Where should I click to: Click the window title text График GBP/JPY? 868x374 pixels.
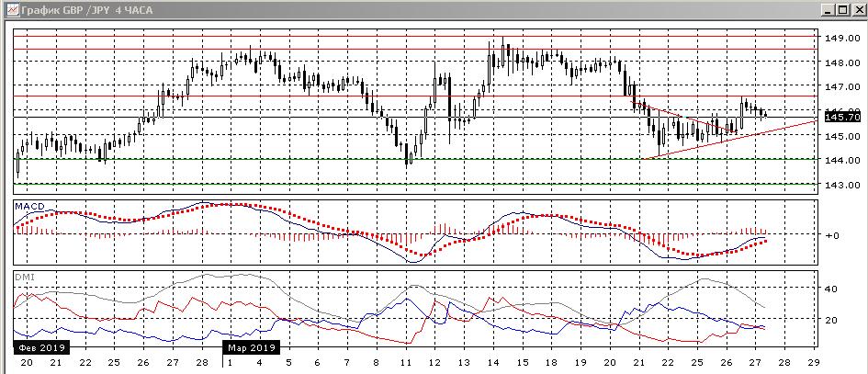pyautogui.click(x=83, y=9)
